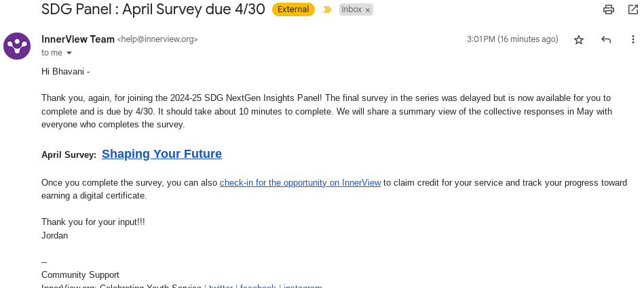Star this email from InnerView Team
Image resolution: width=644 pixels, height=288 pixels.
point(579,40)
